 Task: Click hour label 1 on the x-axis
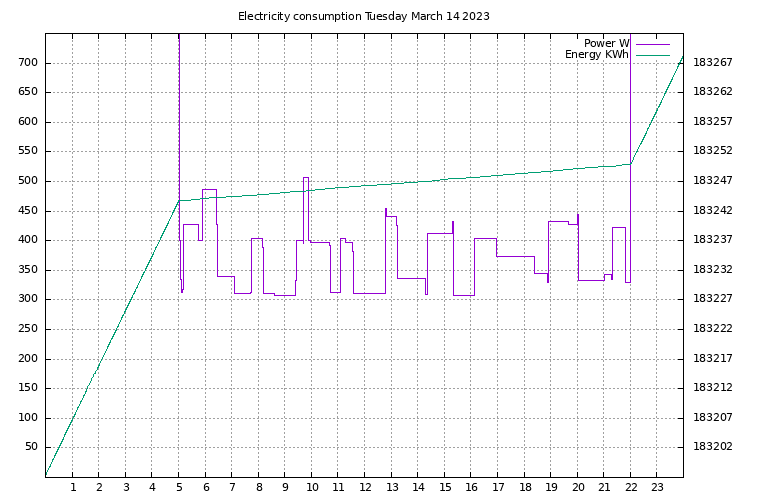(x=73, y=487)
